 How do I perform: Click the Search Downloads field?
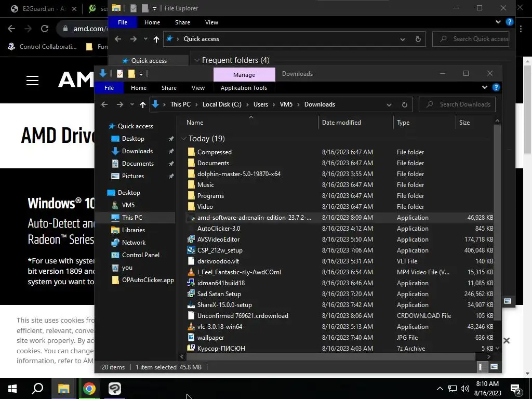457,104
